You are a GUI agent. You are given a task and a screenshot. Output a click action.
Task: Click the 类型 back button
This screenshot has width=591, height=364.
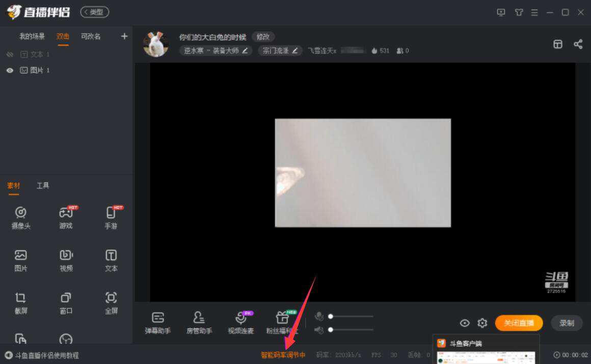[x=95, y=12]
